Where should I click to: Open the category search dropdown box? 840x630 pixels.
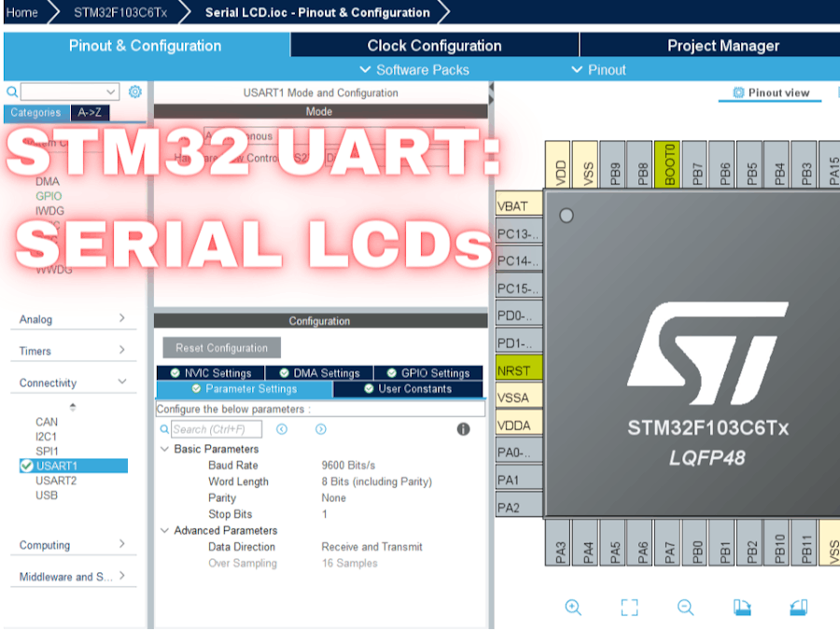point(70,91)
